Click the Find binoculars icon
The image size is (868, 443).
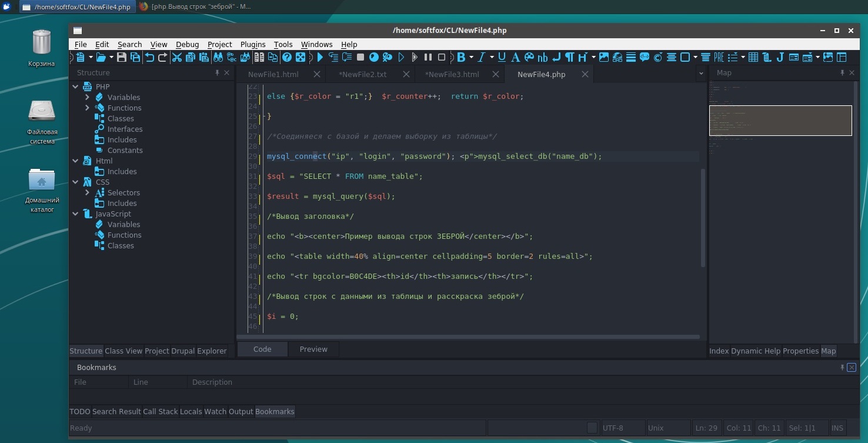218,57
